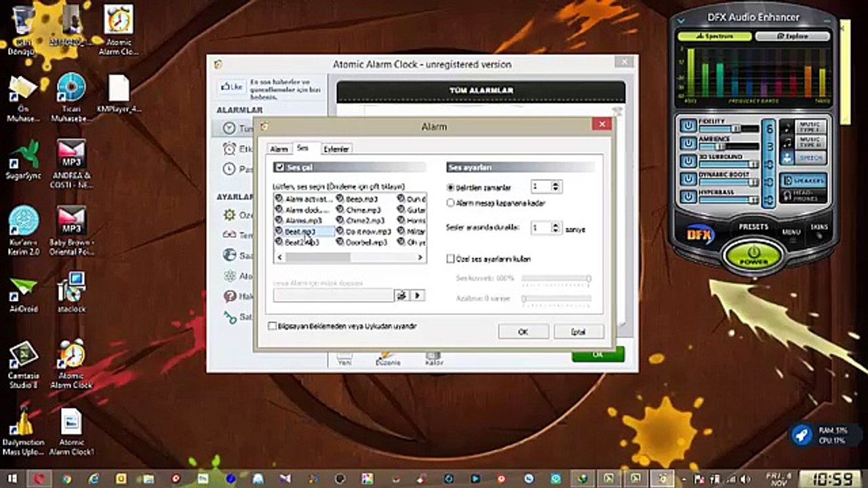
Task: Open the DFX Menu button
Action: [791, 232]
